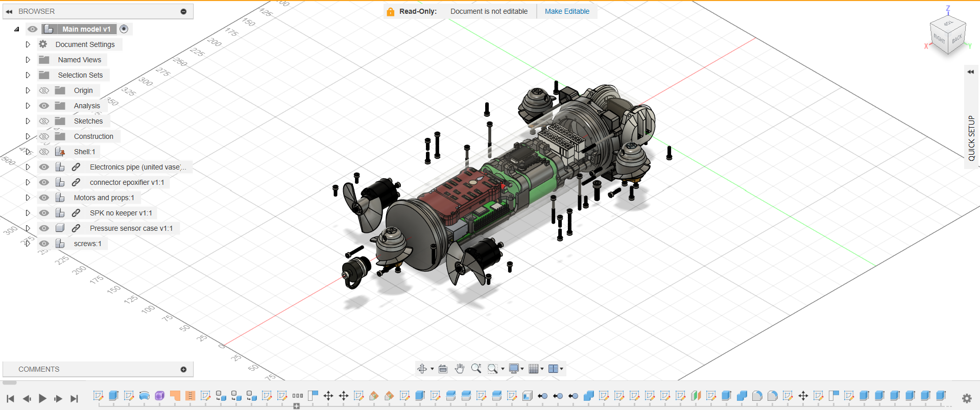Open Display Settings monitor icon

click(x=514, y=369)
